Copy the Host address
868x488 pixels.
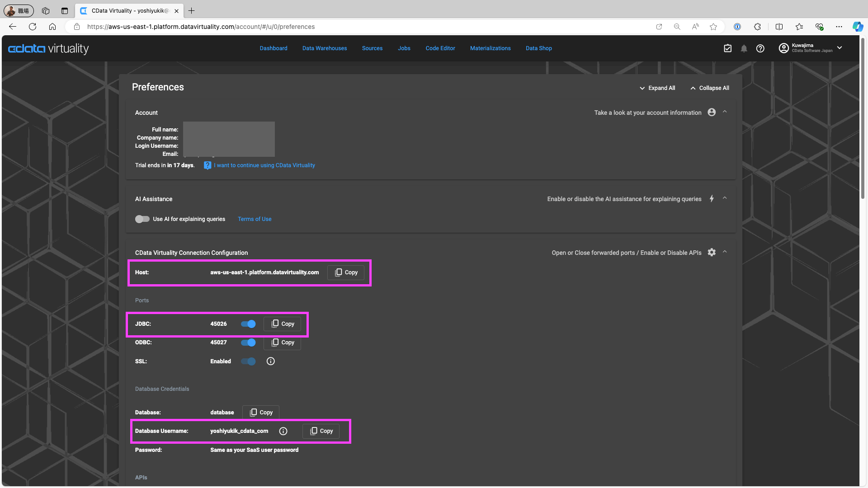(x=346, y=272)
